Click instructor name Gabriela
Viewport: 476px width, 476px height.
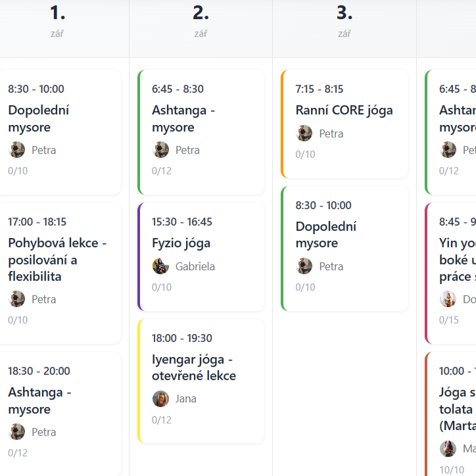[x=195, y=266]
